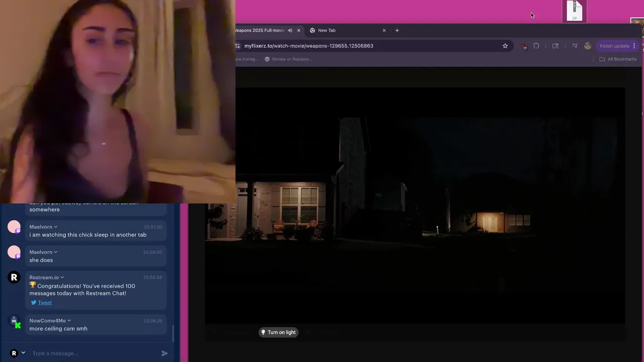Click the NowCome4Me username label

47,321
